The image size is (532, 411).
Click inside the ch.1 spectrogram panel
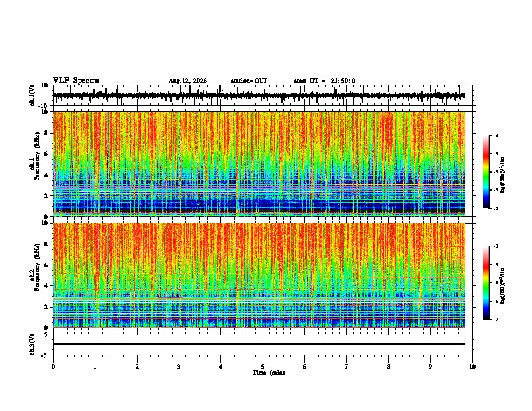tap(259, 164)
